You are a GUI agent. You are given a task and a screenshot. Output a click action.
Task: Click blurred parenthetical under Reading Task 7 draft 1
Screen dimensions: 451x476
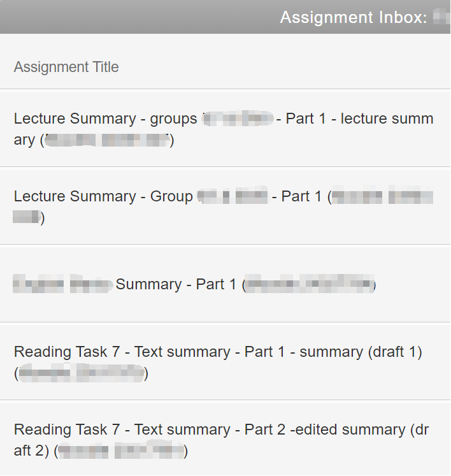tap(82, 373)
